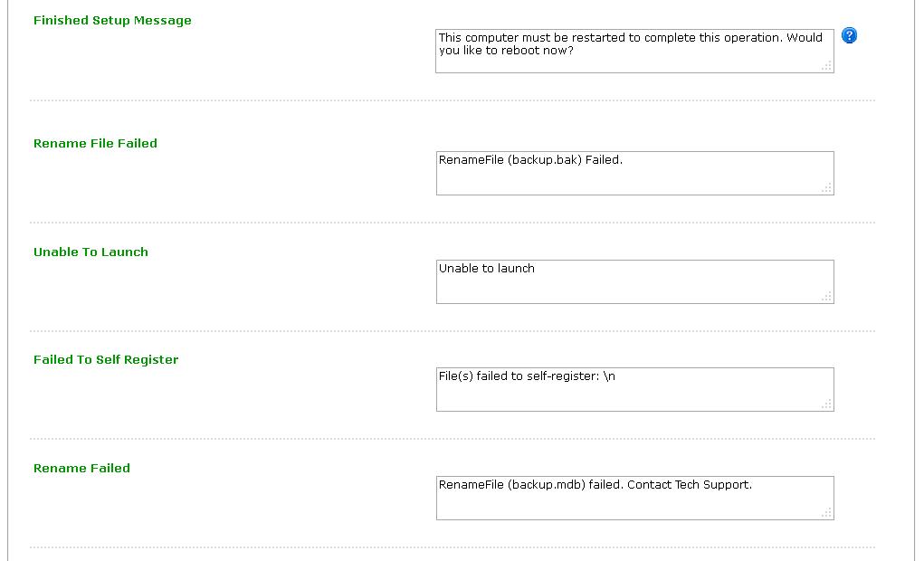This screenshot has height=561, width=924.
Task: Click the "Failed To Self Register" label
Action: pyautogui.click(x=106, y=359)
